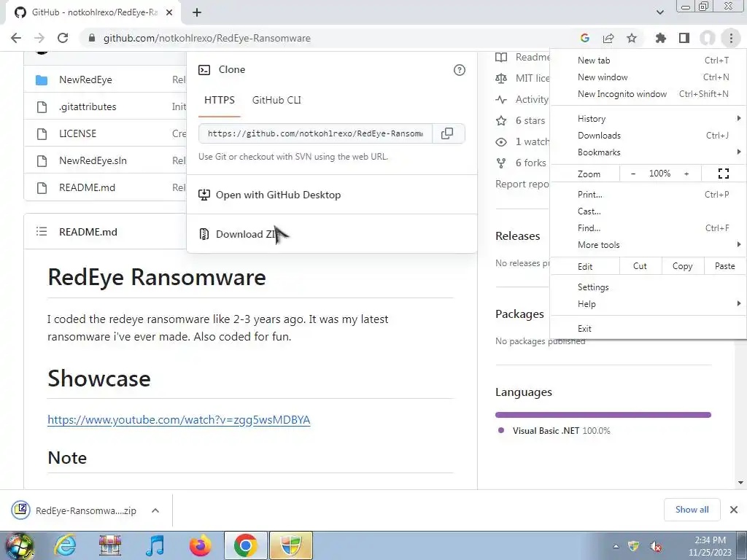Viewport: 747px width, 560px height.
Task: Open new tab with plus button
Action: (x=197, y=13)
